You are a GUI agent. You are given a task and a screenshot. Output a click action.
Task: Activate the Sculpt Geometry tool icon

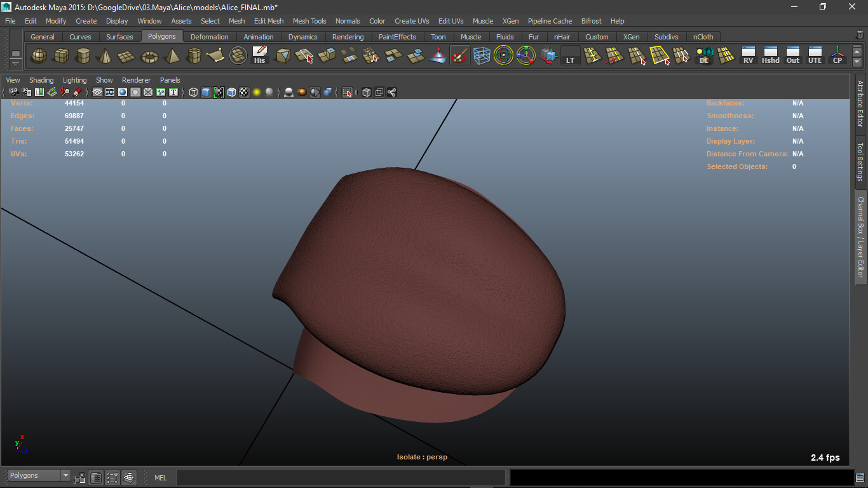point(459,56)
